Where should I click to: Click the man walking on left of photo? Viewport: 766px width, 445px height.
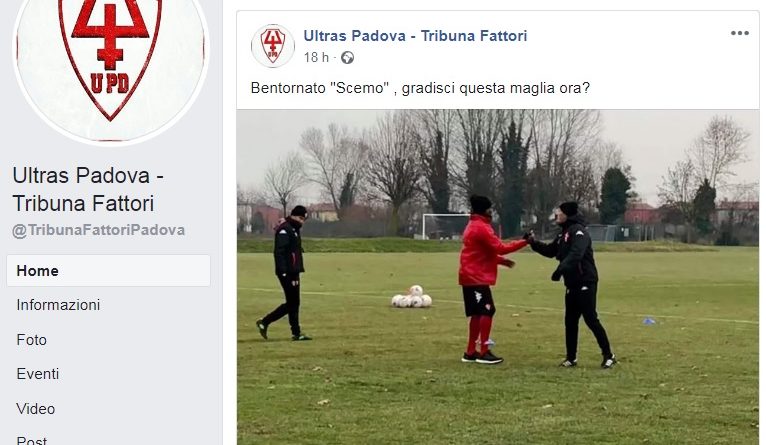tap(285, 273)
